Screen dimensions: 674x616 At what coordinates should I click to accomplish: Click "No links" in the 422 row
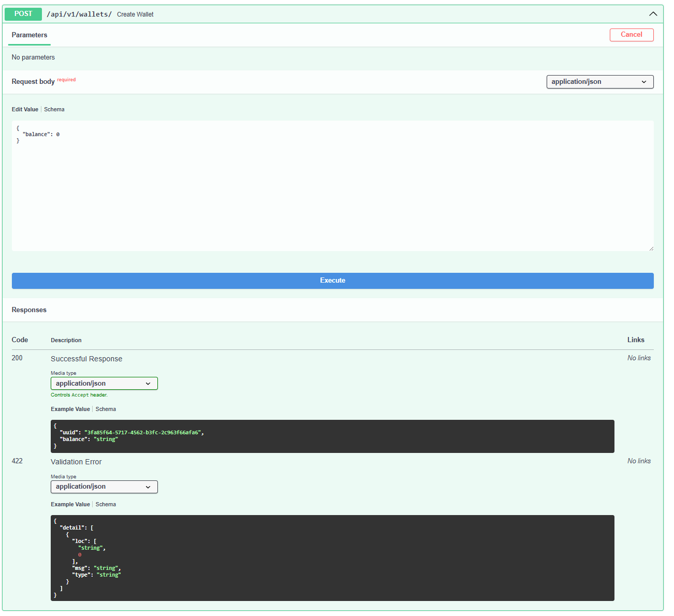(639, 461)
